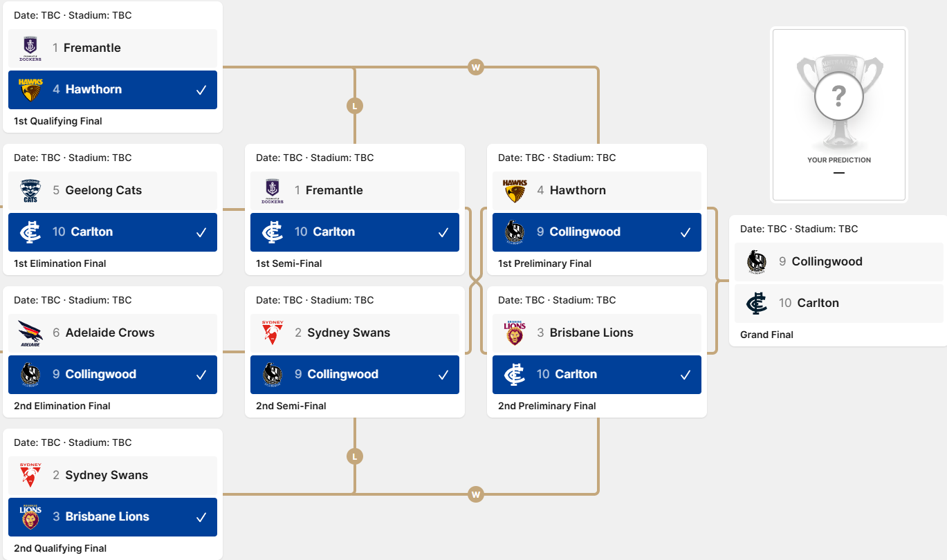This screenshot has width=947, height=560.
Task: Deselect Hawthorn checkmark in 1st Qualifying Final
Action: [201, 90]
